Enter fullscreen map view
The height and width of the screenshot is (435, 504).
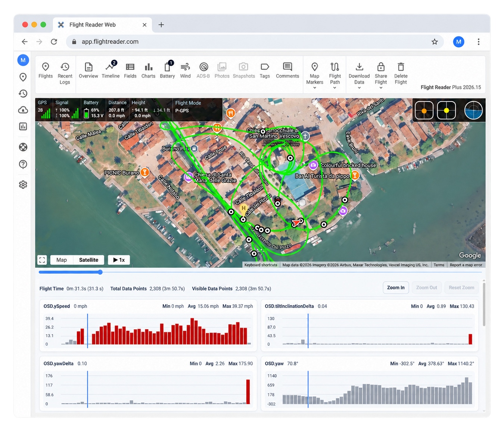(42, 260)
